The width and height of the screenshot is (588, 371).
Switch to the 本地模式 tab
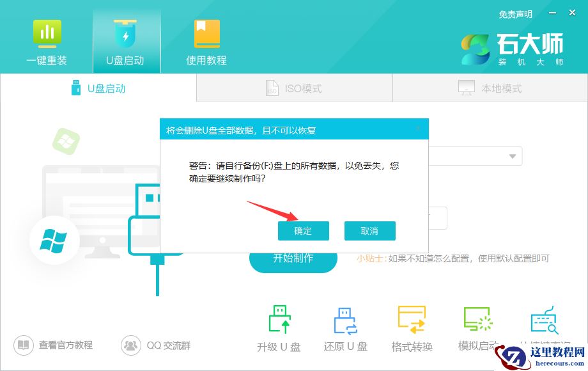(x=489, y=88)
